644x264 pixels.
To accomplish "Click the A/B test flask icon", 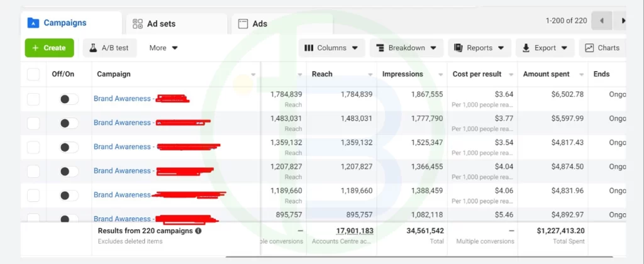I will (x=92, y=48).
